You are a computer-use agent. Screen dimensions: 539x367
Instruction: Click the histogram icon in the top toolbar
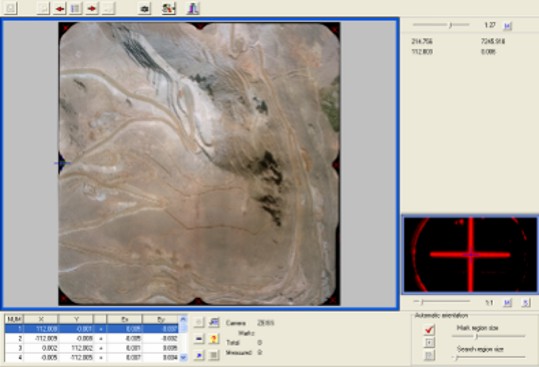click(193, 9)
